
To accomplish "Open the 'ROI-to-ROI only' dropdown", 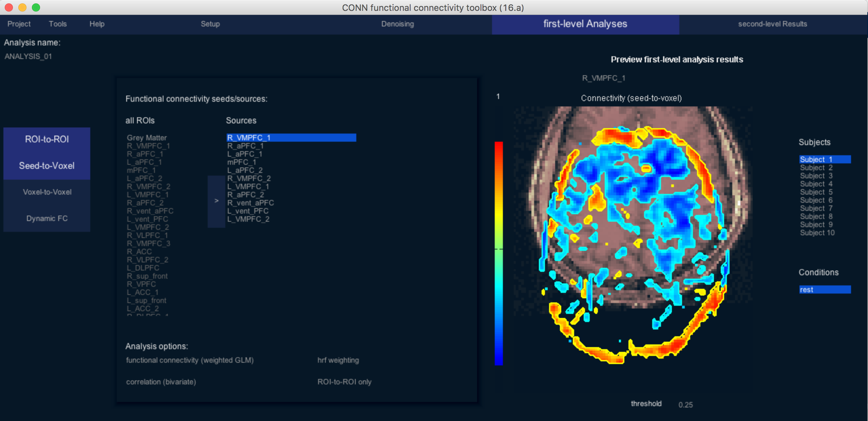I will pos(344,382).
